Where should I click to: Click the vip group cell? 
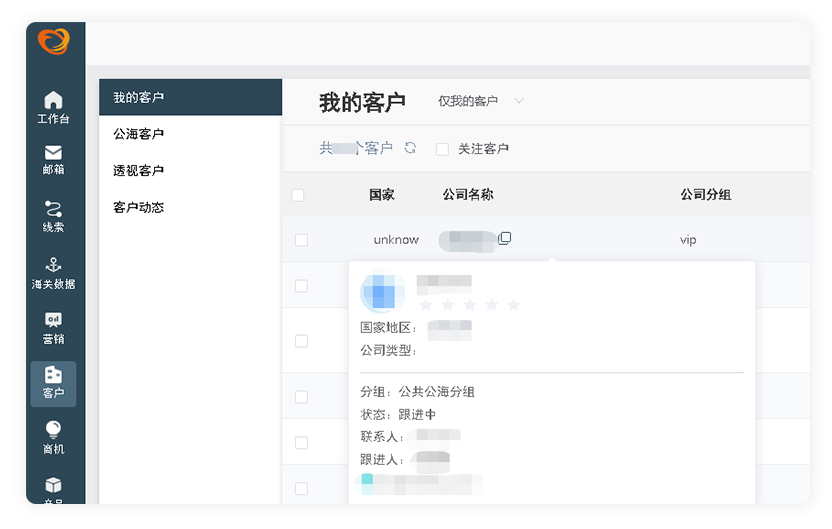coord(688,240)
